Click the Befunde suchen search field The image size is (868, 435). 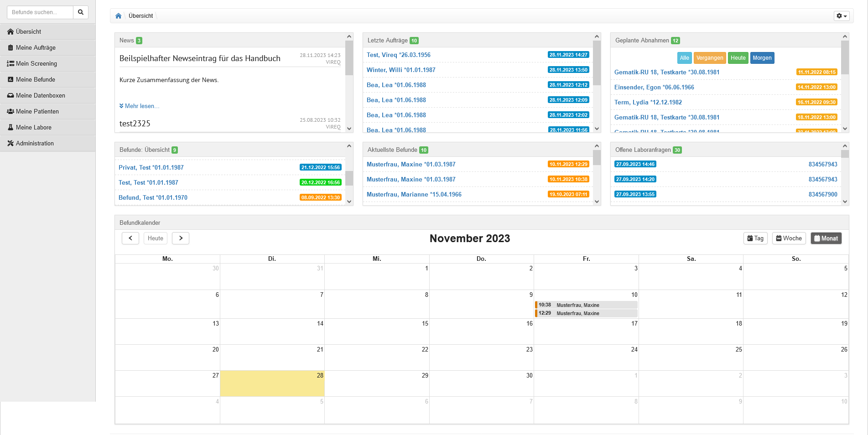coord(40,12)
